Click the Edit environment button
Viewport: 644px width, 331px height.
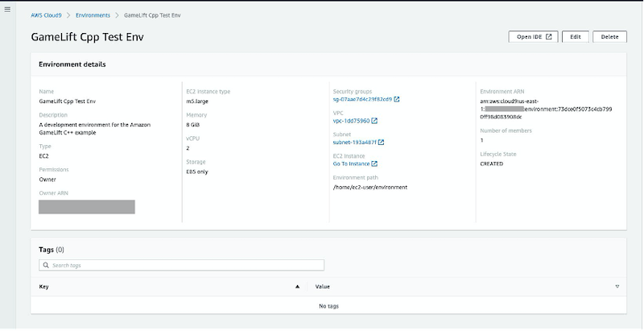click(x=576, y=36)
